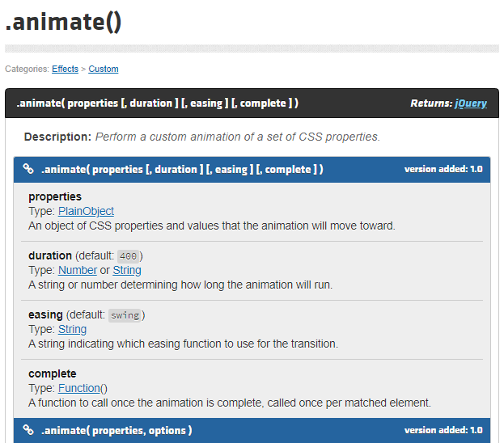Click the 'easing' parameter name

click(x=45, y=314)
